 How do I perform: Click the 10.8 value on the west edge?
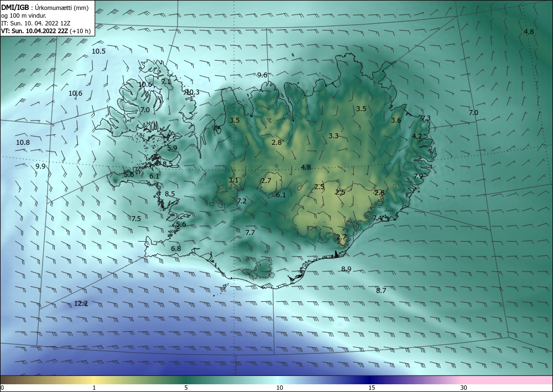pos(23,143)
